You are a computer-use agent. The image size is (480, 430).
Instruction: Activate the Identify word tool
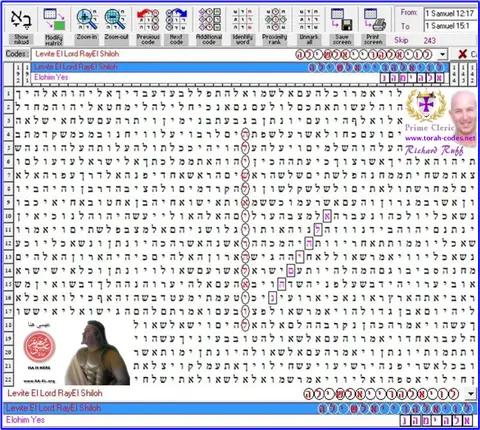242,19
